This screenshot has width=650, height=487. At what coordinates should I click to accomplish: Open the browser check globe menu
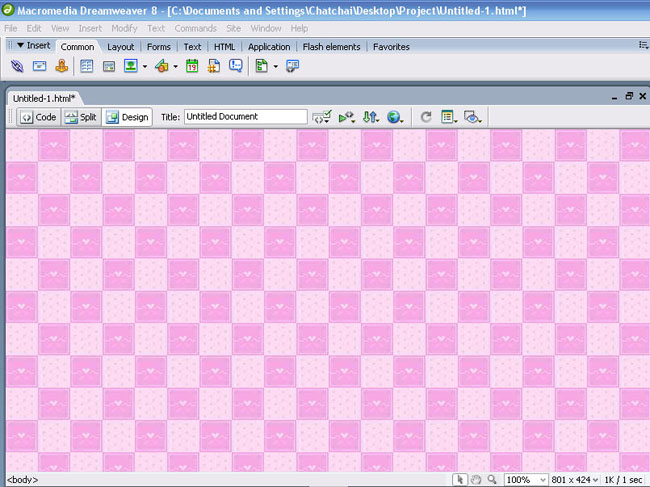tap(395, 117)
